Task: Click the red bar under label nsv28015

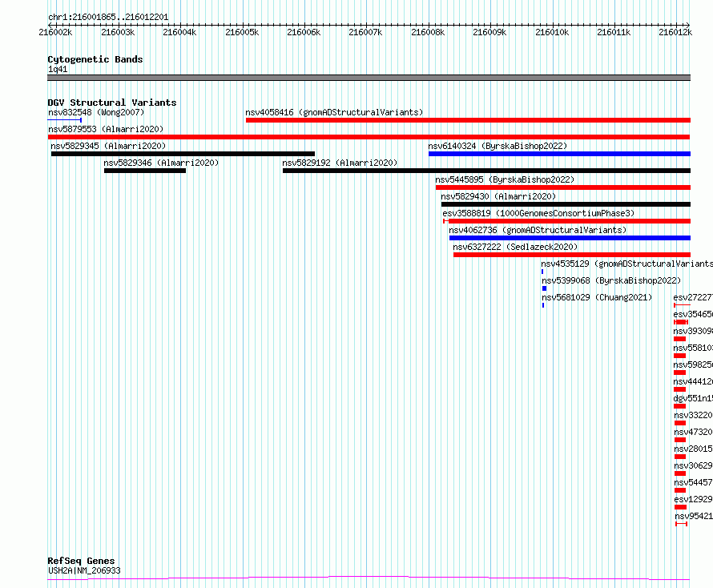Action: [680, 457]
